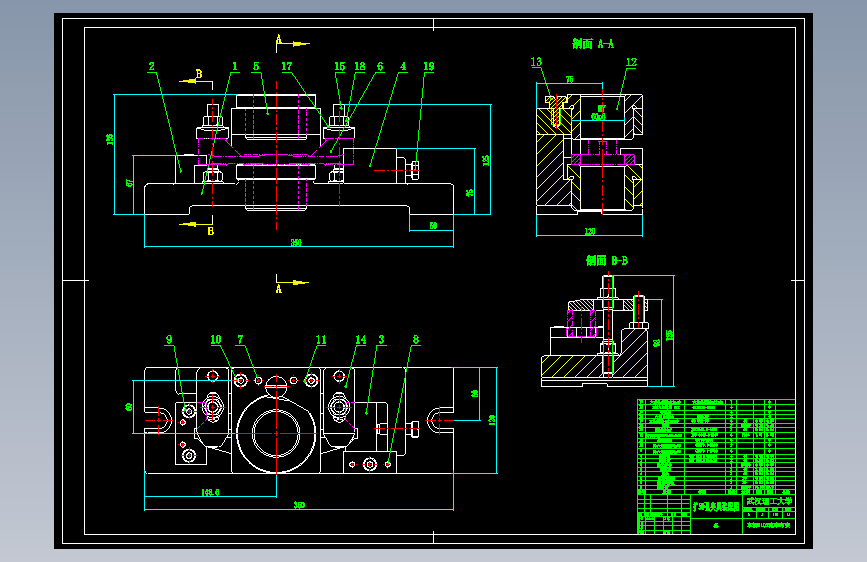This screenshot has width=867, height=562.
Task: Click part number 6 leader label
Action: coord(380,66)
